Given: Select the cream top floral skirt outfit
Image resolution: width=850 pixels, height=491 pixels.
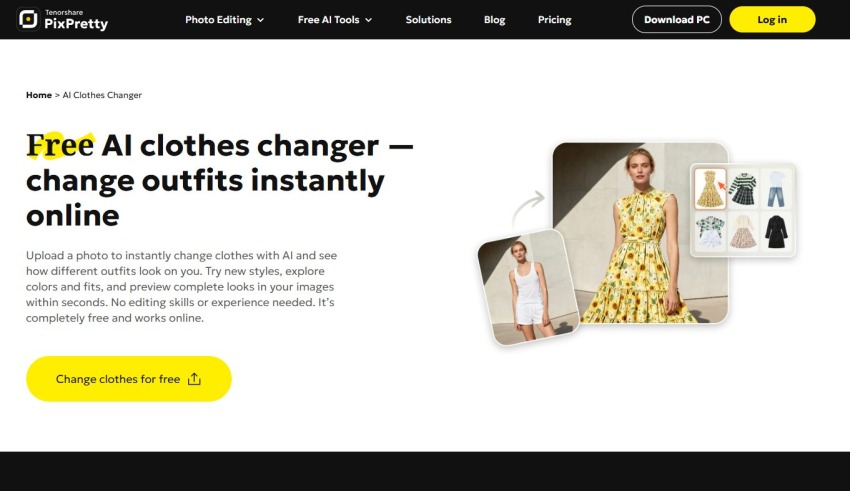Looking at the screenshot, I should 743,231.
